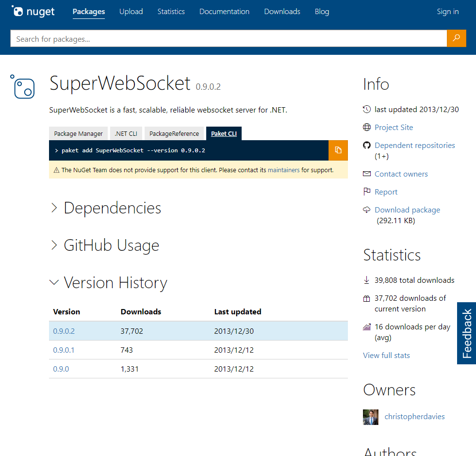Click the gift icon beside current version downloads
The image size is (476, 456).
click(x=366, y=298)
